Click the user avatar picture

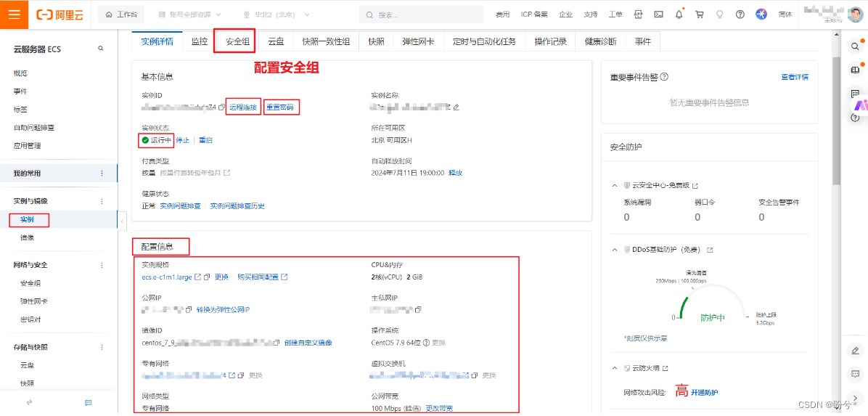pyautogui.click(x=853, y=14)
